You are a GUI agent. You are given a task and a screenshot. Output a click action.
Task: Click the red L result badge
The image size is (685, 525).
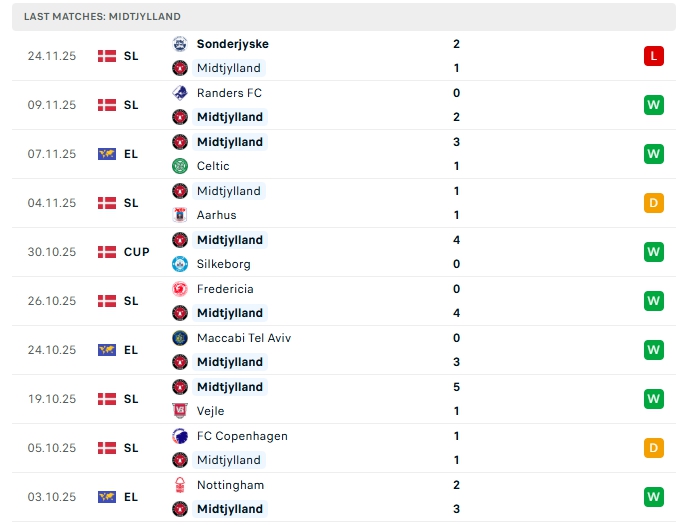[654, 56]
